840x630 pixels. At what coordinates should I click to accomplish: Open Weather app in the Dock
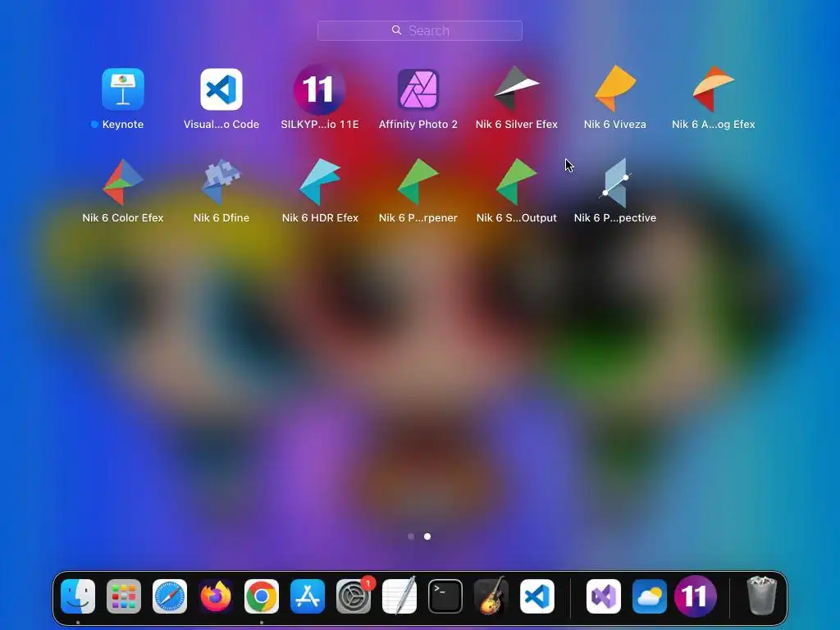[x=650, y=596]
